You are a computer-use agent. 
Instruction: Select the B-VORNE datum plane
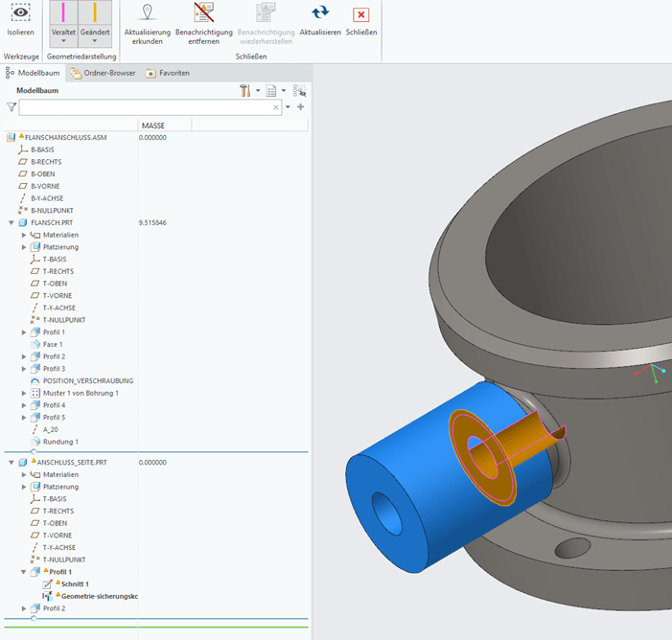pyautogui.click(x=45, y=186)
